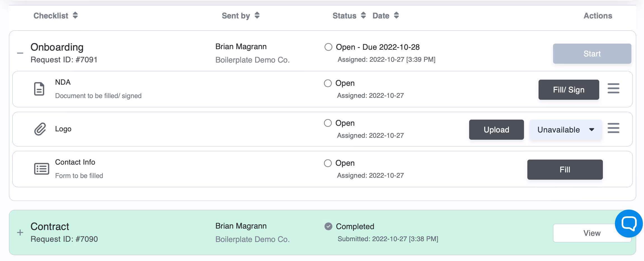Select the Logo open status circle
This screenshot has height=261, width=644.
click(328, 123)
